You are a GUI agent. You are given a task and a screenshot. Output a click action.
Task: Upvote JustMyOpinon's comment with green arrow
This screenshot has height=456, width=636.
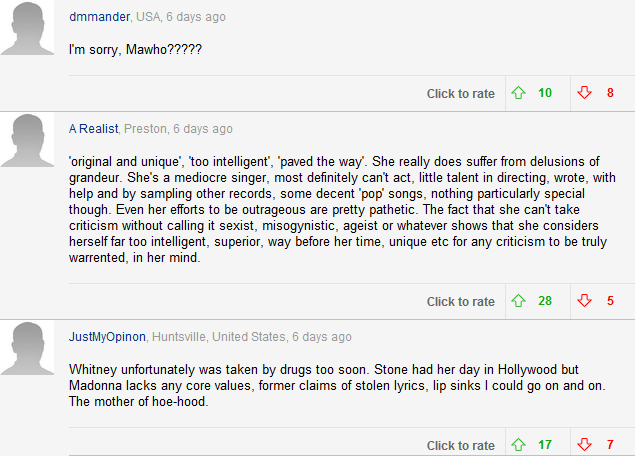518,445
